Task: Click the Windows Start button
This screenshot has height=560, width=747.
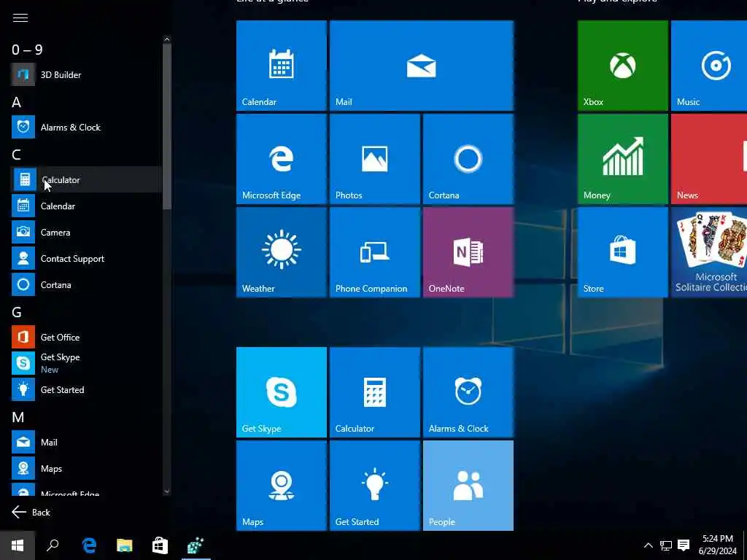Action: click(18, 545)
